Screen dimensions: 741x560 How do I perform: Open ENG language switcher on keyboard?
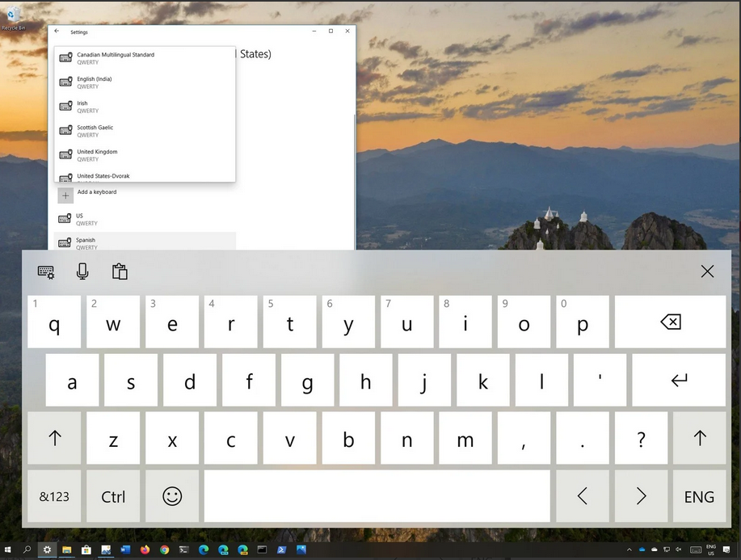[699, 496]
